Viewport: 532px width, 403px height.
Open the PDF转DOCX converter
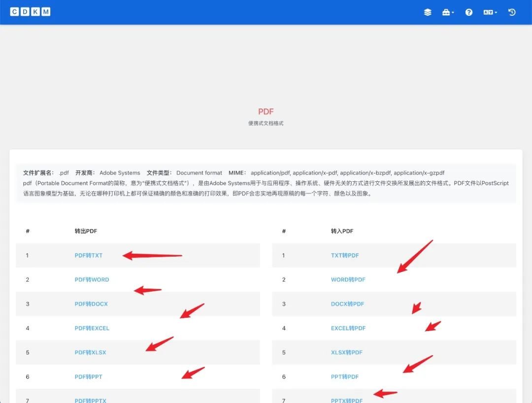(91, 303)
